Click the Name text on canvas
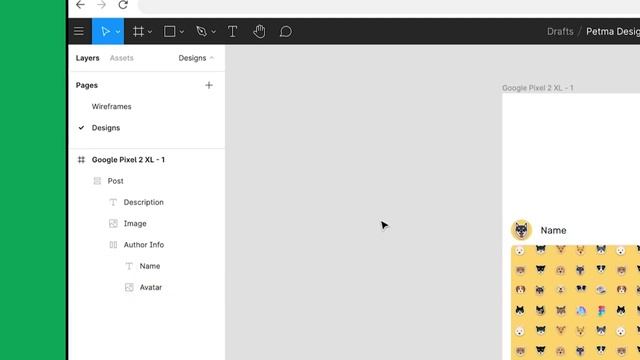The width and height of the screenshot is (640, 360). 553,230
